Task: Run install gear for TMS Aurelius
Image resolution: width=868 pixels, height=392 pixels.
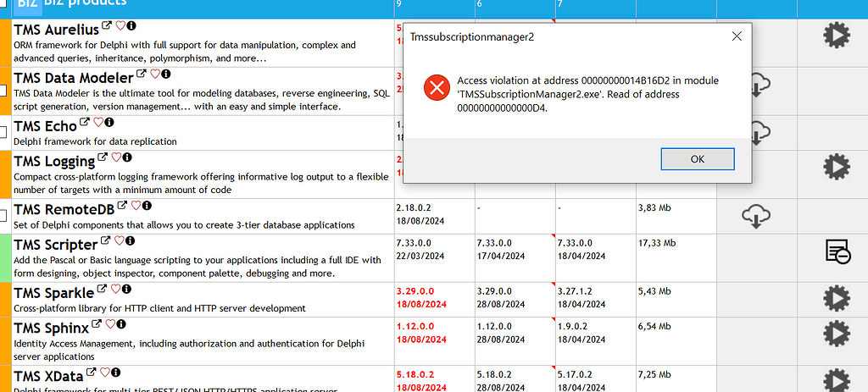Action: point(837,36)
